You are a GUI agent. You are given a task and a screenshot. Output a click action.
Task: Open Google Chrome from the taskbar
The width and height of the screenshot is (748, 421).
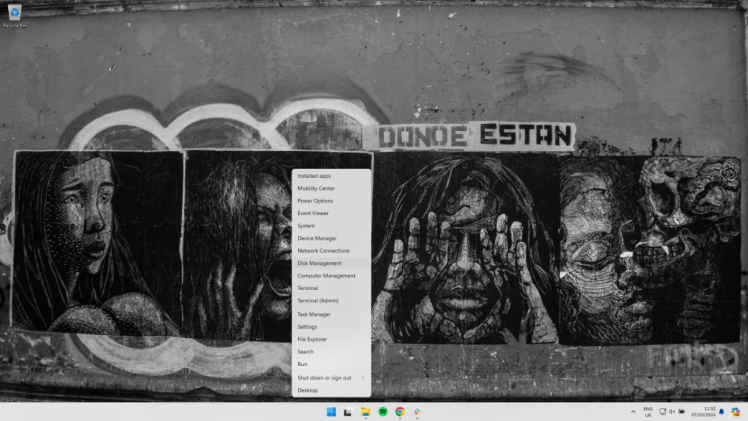(x=399, y=411)
